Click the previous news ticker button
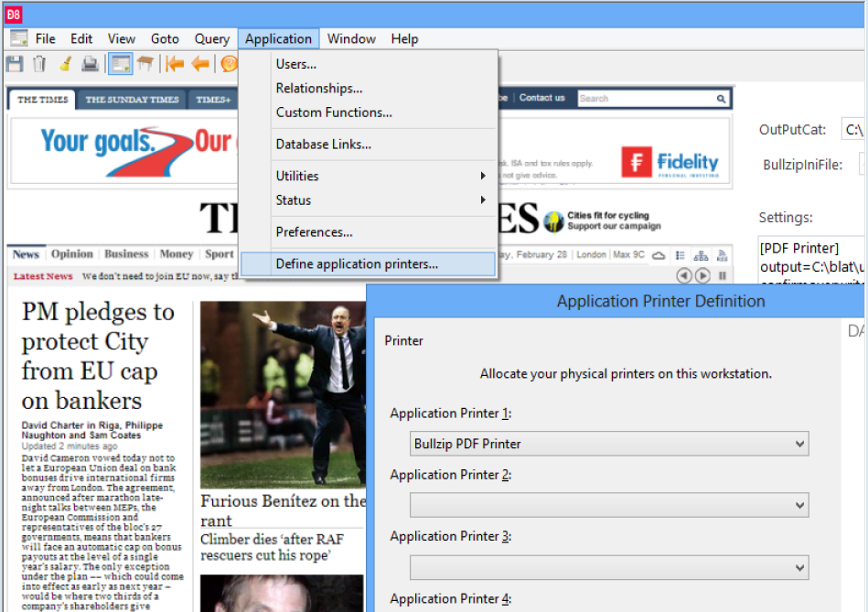Image resolution: width=868 pixels, height=612 pixels. tap(684, 275)
